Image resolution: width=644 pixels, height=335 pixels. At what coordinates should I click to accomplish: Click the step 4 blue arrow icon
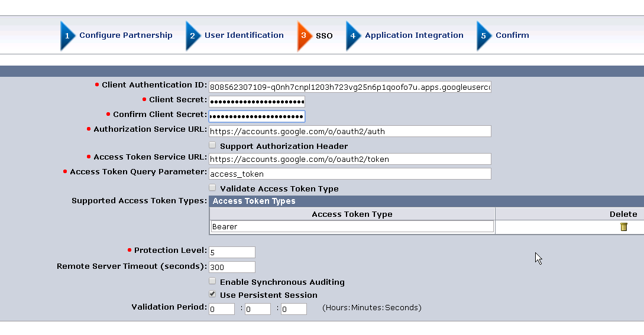tap(353, 35)
